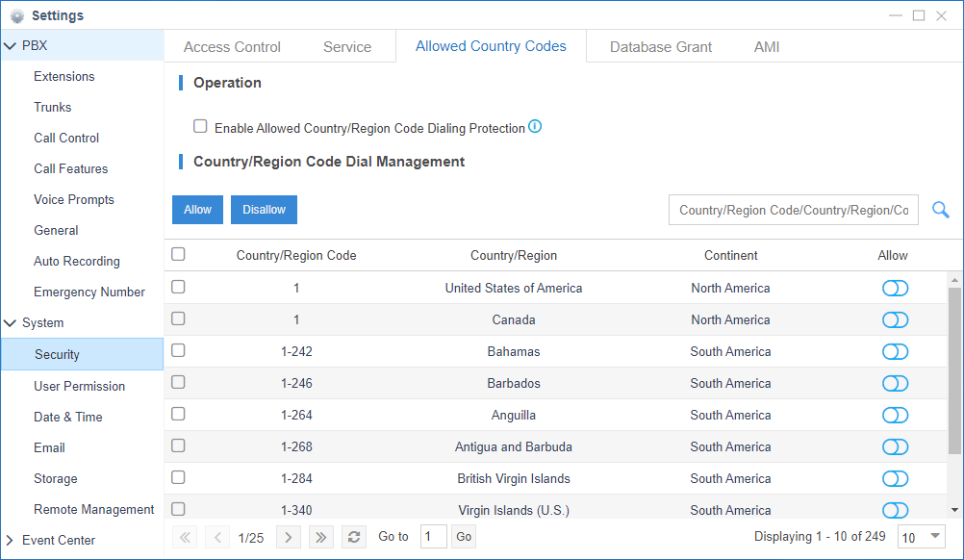Switch to the Access Control tab

(x=232, y=47)
